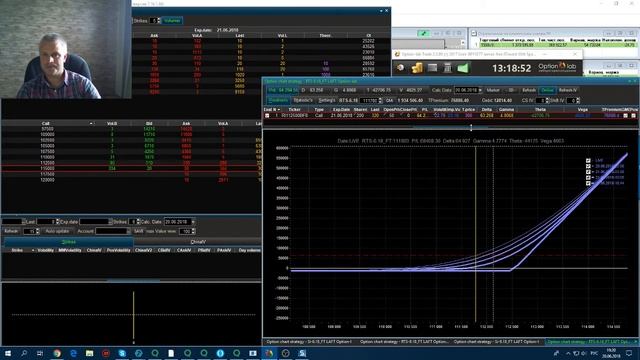Select the 120000 strike row

pyautogui.click(x=131, y=180)
